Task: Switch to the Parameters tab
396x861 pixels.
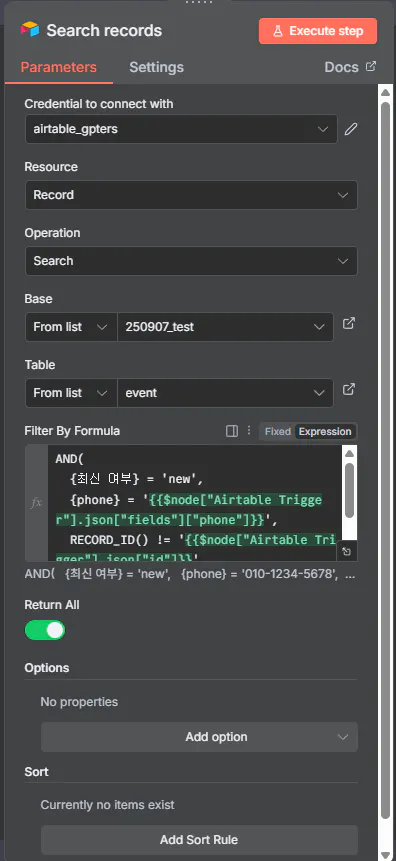Action: [x=59, y=68]
